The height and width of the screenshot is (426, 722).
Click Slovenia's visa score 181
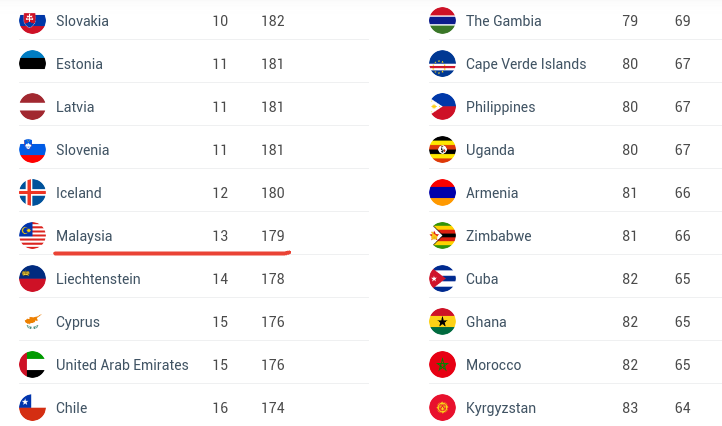click(272, 150)
